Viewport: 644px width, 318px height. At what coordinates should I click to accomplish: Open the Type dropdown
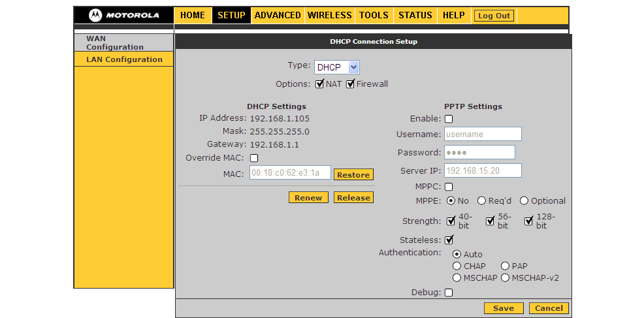(336, 67)
